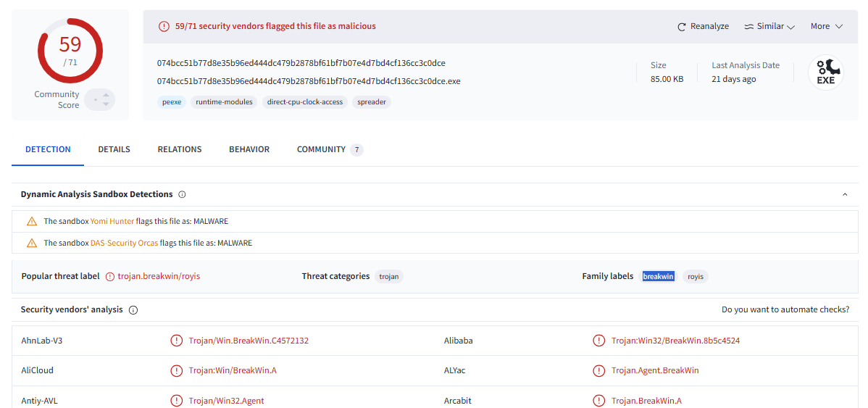Click the AhnLab-V3 detection alert icon

(x=176, y=341)
